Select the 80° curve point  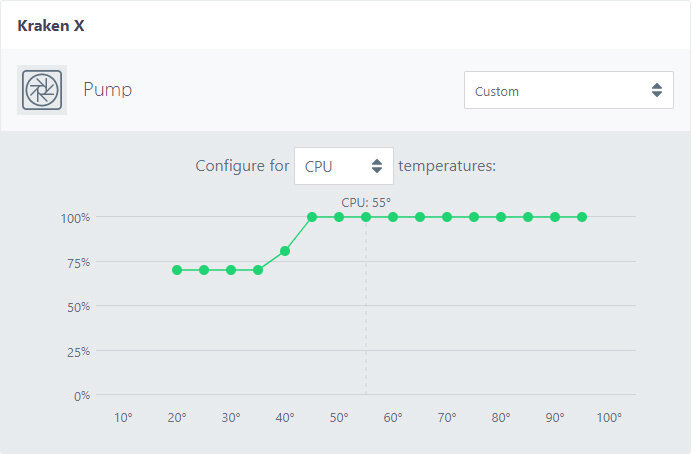pyautogui.click(x=501, y=217)
